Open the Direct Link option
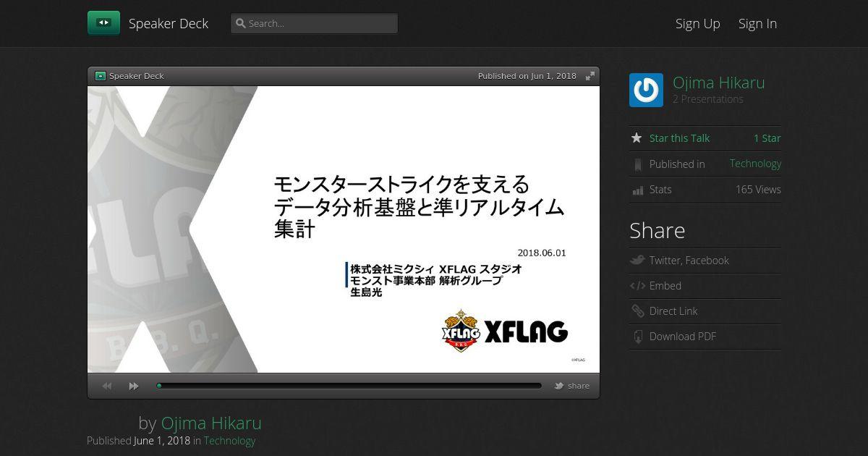The image size is (868, 456). point(673,311)
